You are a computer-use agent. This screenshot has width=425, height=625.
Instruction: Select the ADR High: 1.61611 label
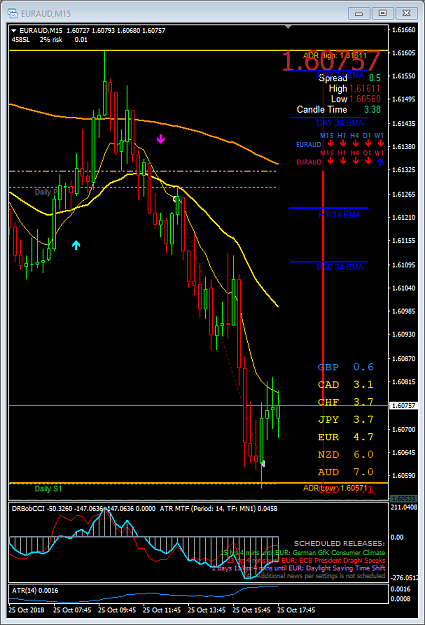334,56
